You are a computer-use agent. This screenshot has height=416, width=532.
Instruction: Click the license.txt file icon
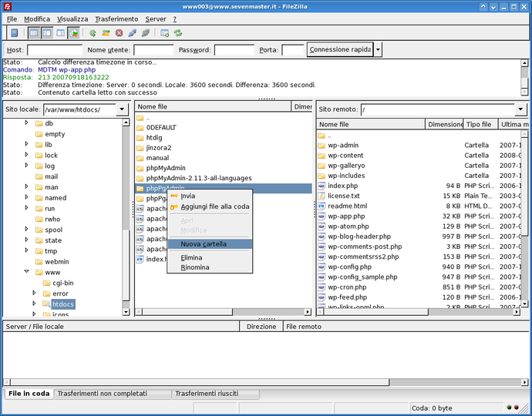[x=322, y=196]
